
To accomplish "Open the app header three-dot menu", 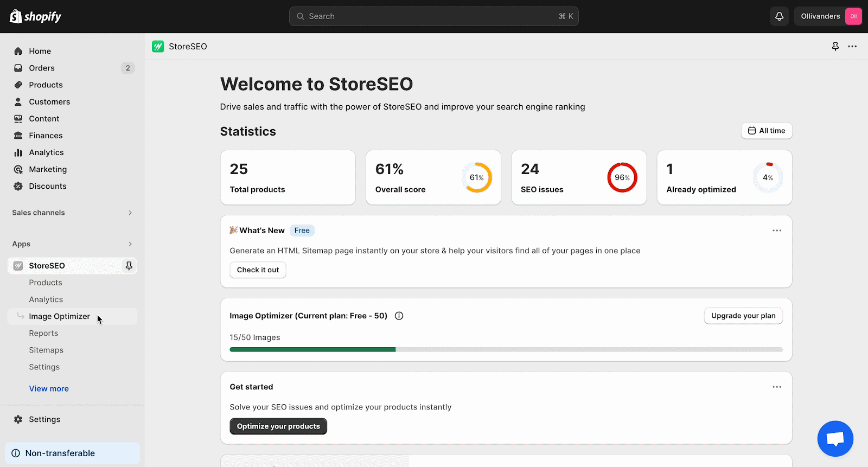I will click(852, 47).
